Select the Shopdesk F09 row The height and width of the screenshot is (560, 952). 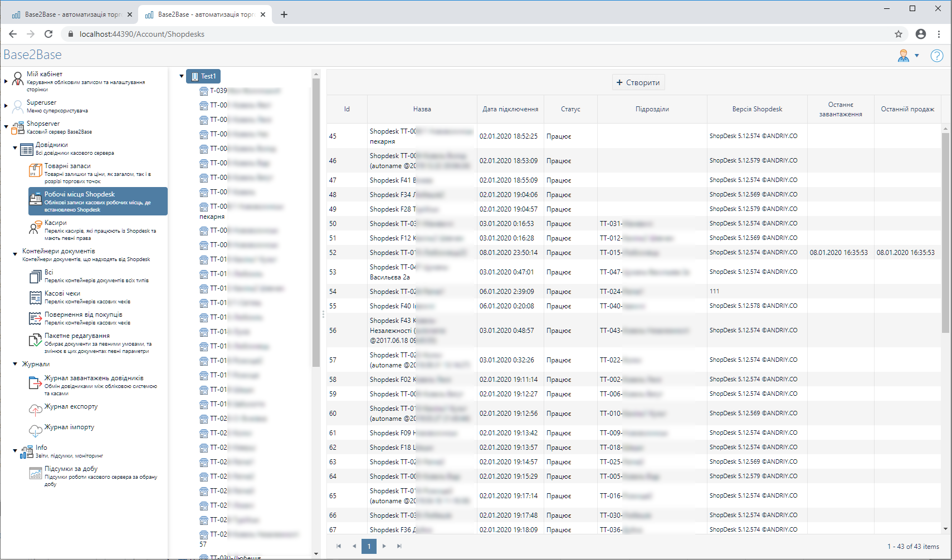(x=634, y=433)
